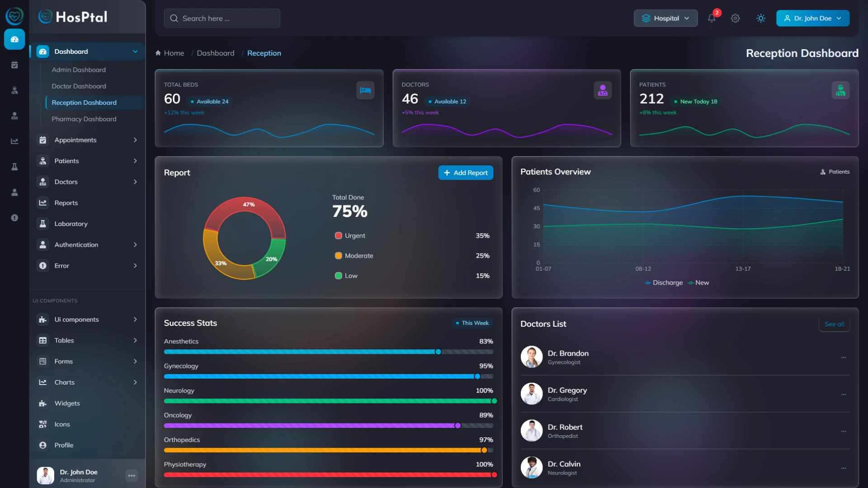This screenshot has width=868, height=488.
Task: Open the settings gear icon in header
Action: coord(736,18)
